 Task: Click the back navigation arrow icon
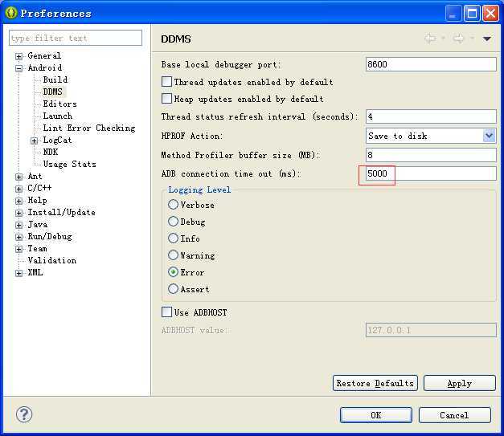pos(430,39)
